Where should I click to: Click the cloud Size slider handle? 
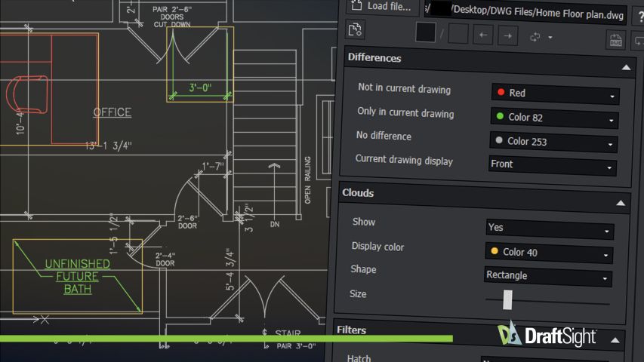[507, 299]
